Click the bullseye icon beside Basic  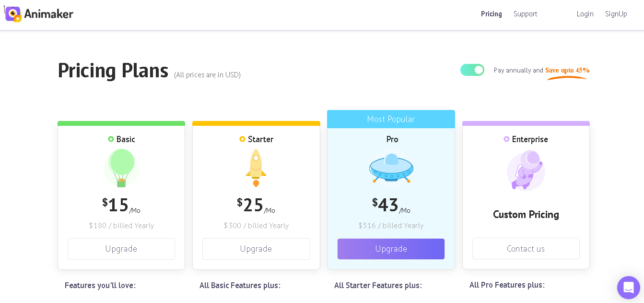click(110, 139)
